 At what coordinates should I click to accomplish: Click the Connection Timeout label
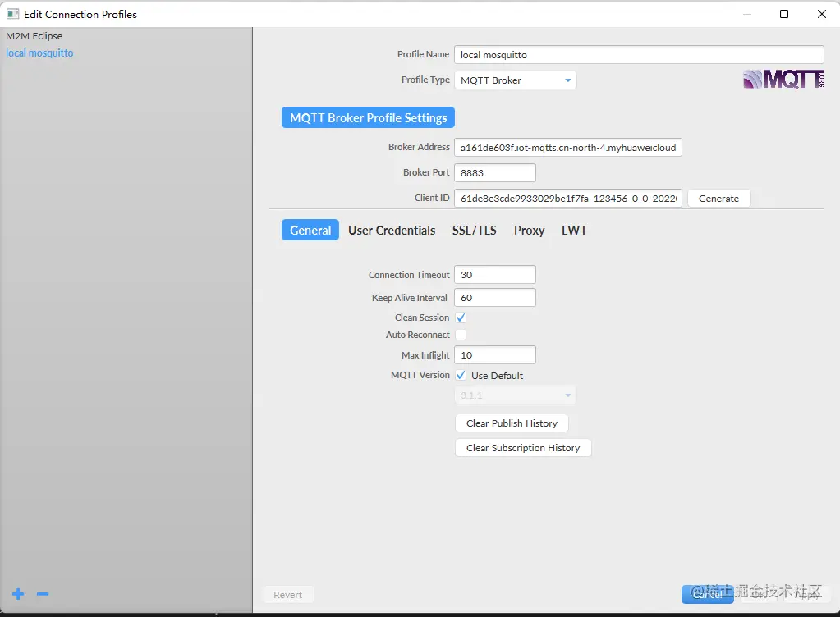(409, 275)
